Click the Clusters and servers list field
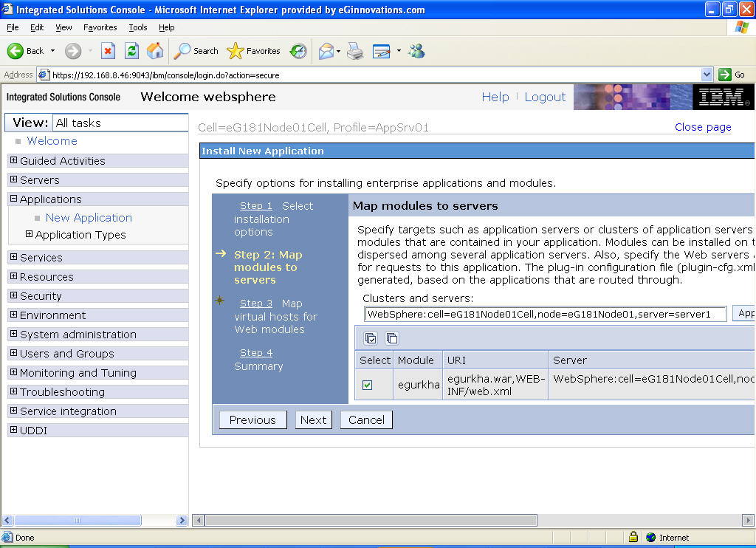The image size is (756, 548). [546, 314]
